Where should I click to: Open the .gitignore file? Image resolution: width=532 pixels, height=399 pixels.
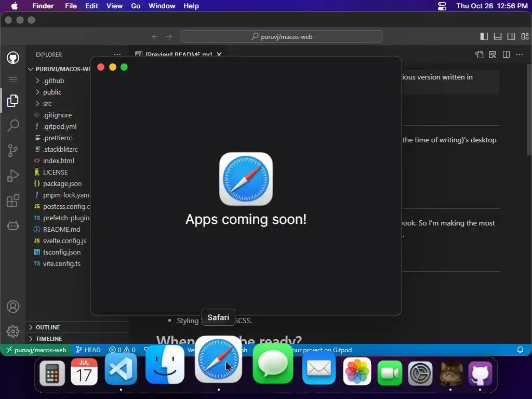59,115
